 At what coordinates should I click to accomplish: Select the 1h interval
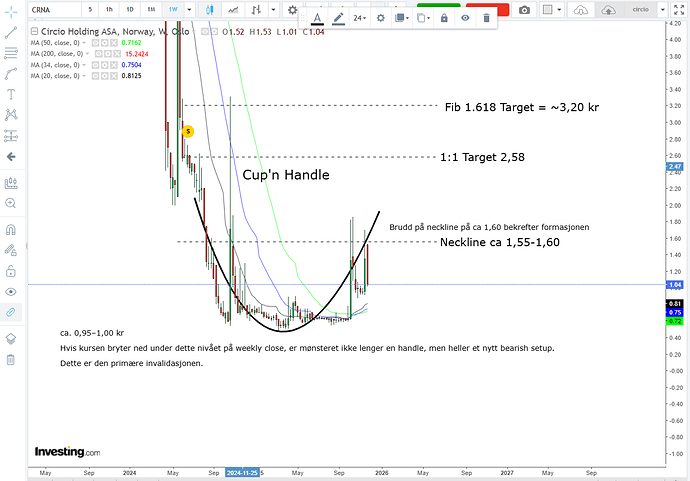[x=109, y=10]
